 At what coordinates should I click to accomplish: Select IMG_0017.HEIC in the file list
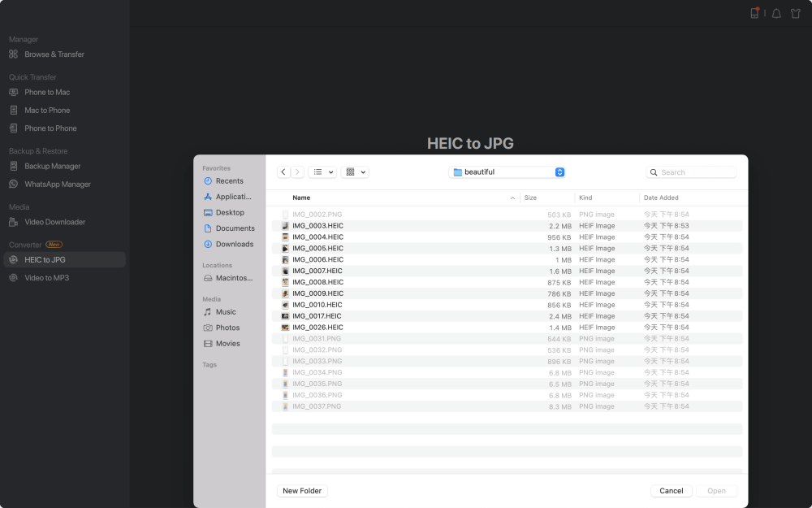click(317, 316)
